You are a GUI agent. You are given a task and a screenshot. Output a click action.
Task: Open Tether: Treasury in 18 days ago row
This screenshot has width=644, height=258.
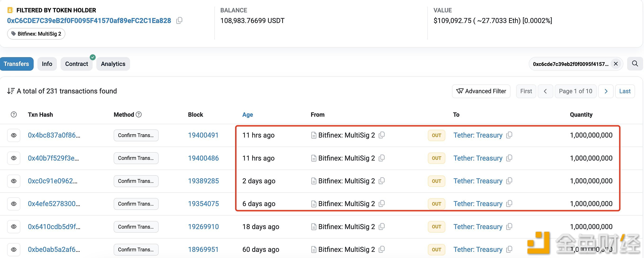pos(478,227)
